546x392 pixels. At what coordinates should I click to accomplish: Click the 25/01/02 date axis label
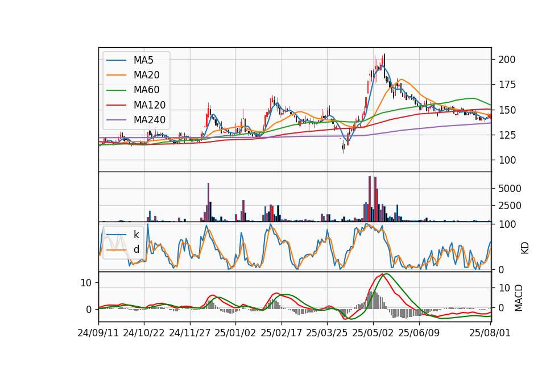(235, 333)
